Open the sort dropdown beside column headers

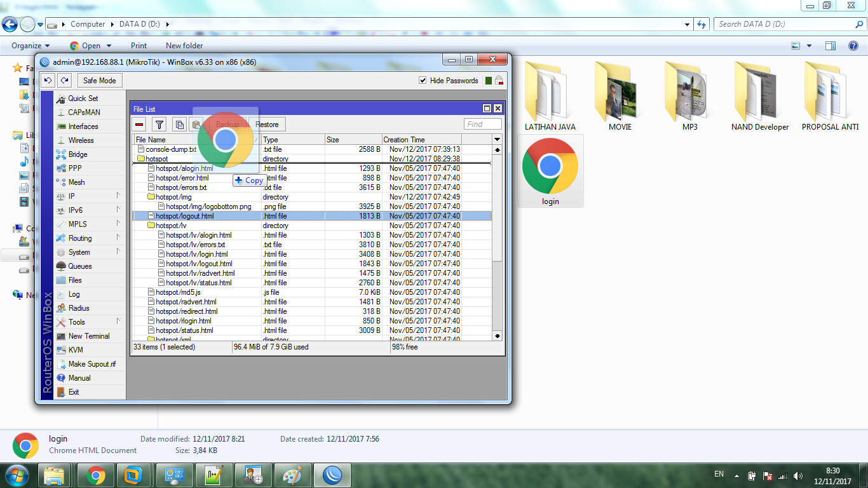pos(498,139)
